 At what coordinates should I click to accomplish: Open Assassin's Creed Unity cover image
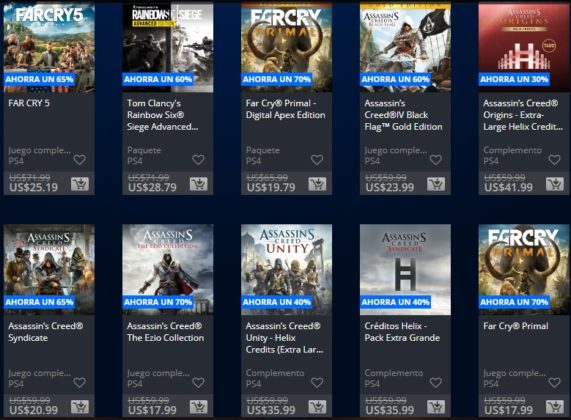287,270
